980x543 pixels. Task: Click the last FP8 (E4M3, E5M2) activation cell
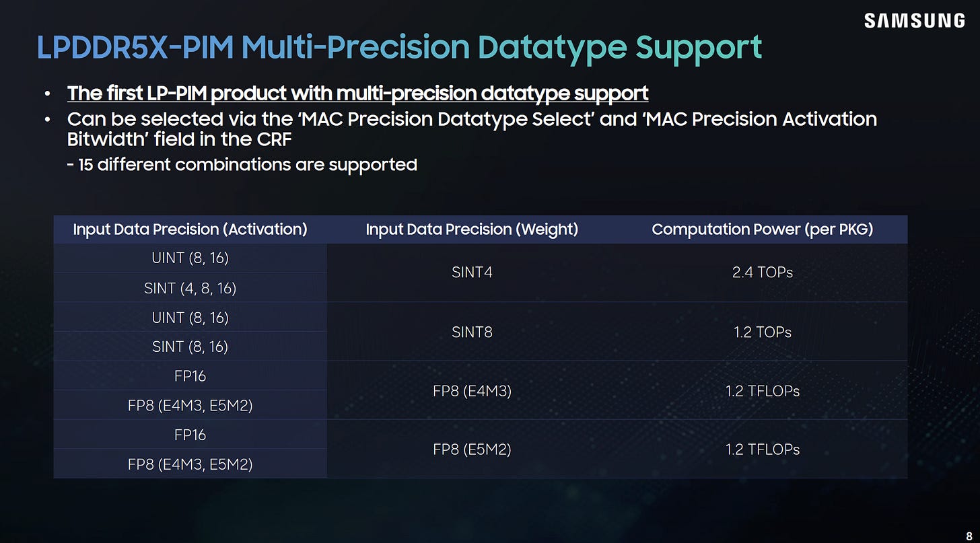click(x=190, y=464)
